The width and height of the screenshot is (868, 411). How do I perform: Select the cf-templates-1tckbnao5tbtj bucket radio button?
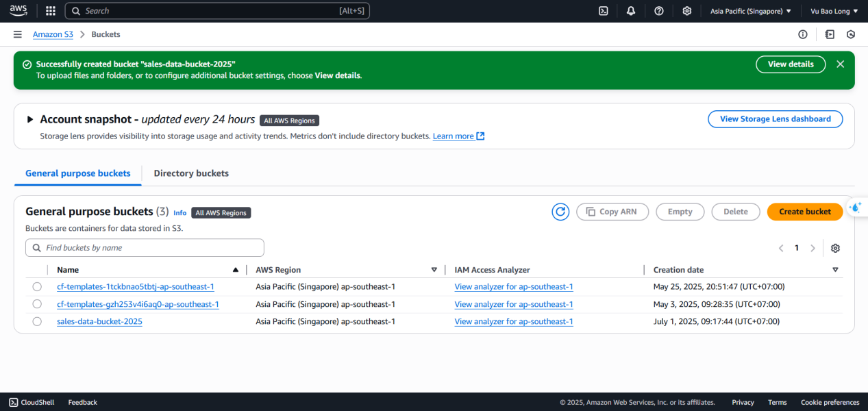[37, 287]
